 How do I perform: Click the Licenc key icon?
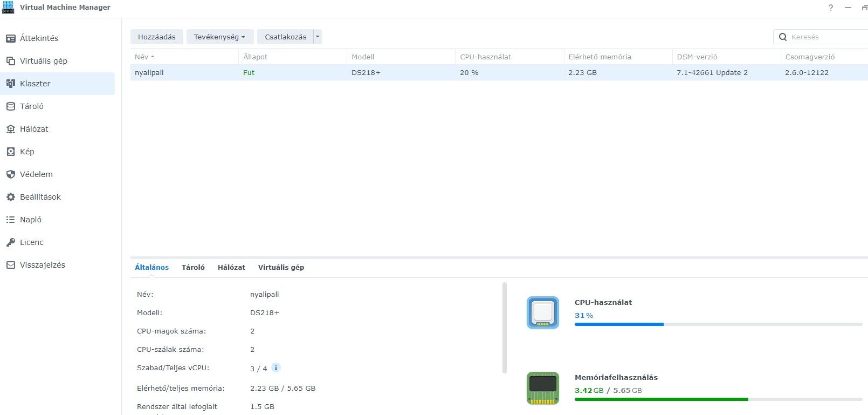11,242
